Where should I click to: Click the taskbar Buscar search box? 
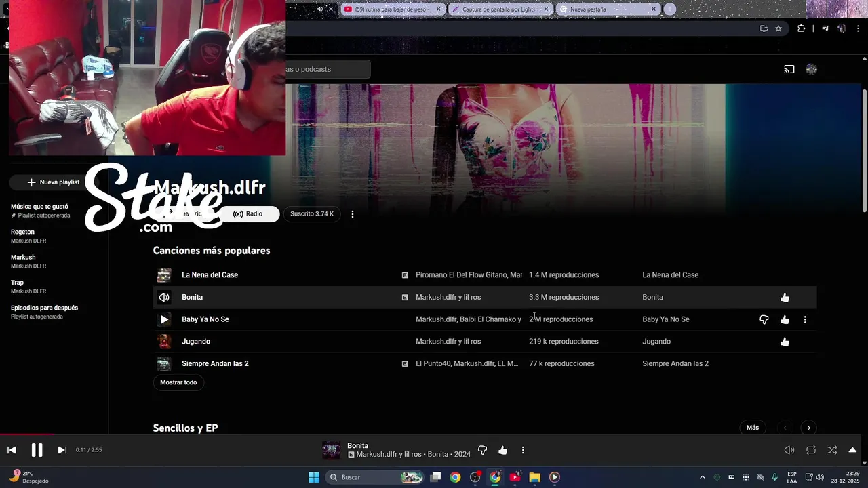click(x=376, y=477)
